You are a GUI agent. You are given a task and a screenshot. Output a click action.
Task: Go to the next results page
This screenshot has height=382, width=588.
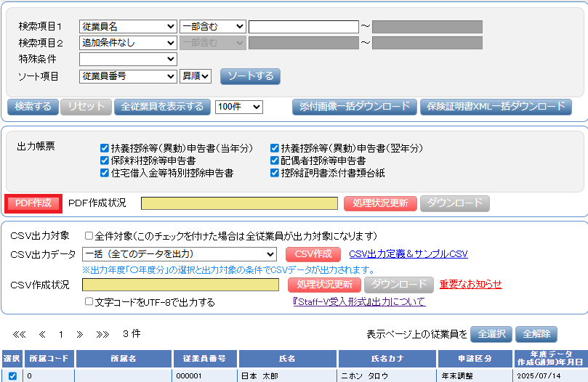[x=80, y=335]
